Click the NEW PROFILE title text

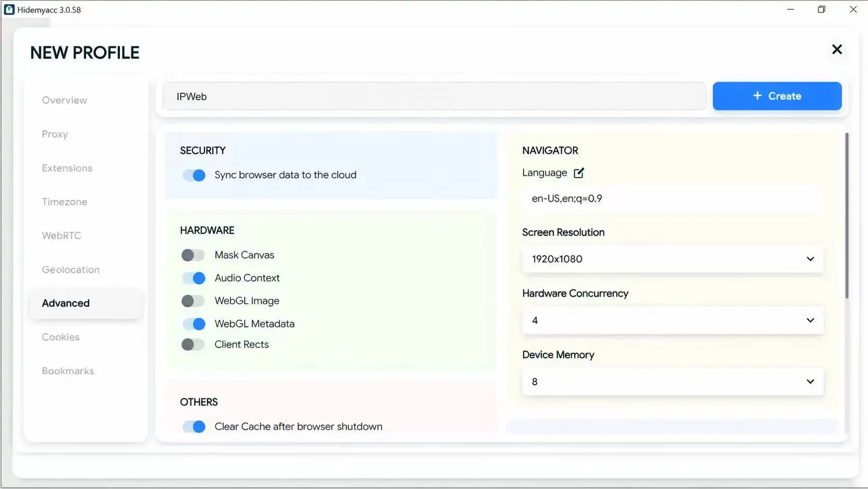click(x=85, y=53)
